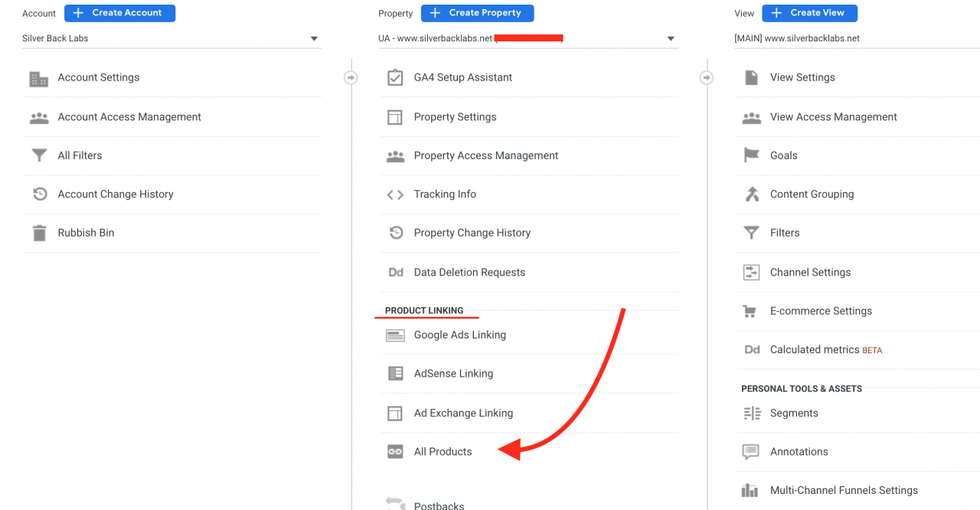The height and width of the screenshot is (510, 980).
Task: Select the All Filters funnel icon
Action: pos(39,155)
